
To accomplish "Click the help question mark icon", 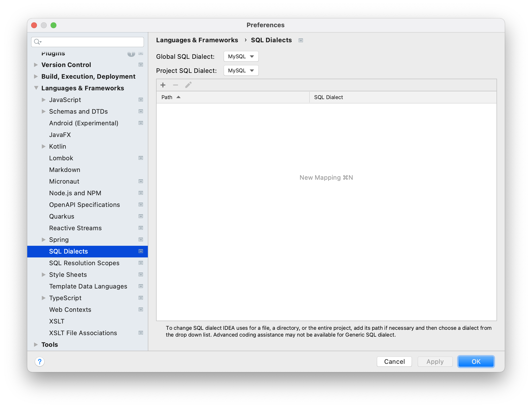I will 40,362.
